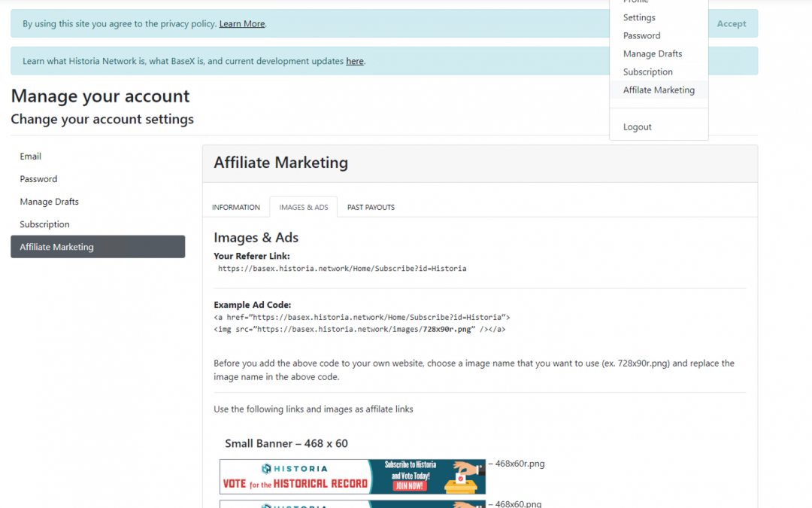Go to Password in the left sidebar
Viewport: 812px width, 508px height.
point(38,179)
